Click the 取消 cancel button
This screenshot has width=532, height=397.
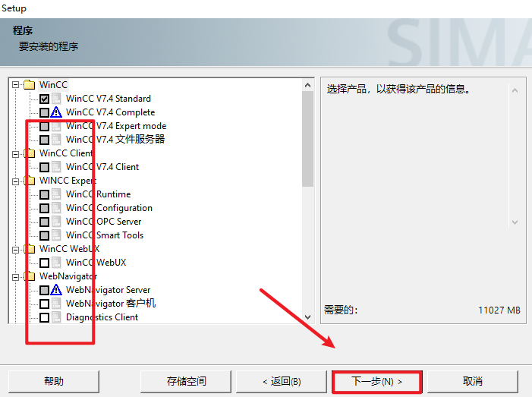point(473,381)
